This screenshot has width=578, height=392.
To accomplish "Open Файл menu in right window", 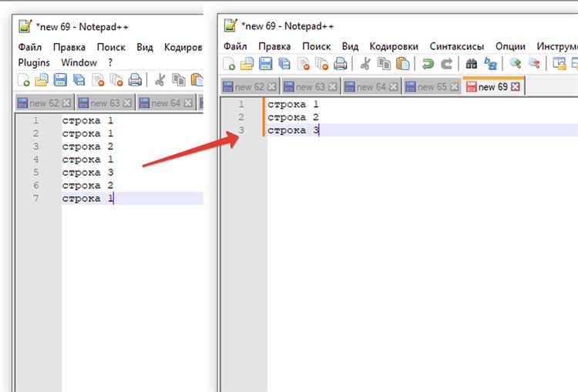I will 235,46.
